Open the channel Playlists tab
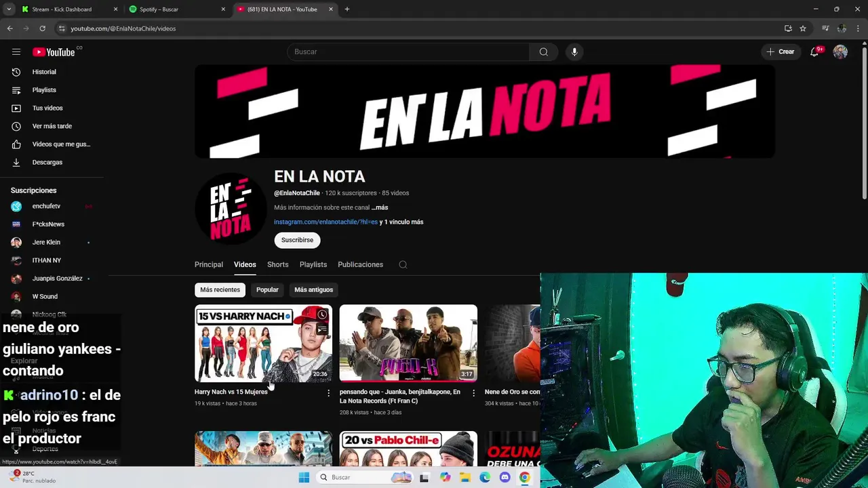 (313, 265)
